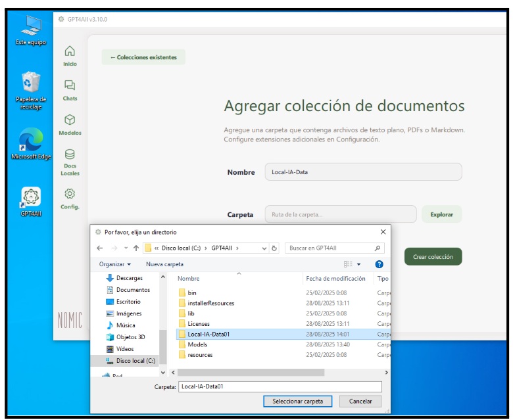Expand the Organizar dropdown menu
The image size is (513, 420).
115,264
